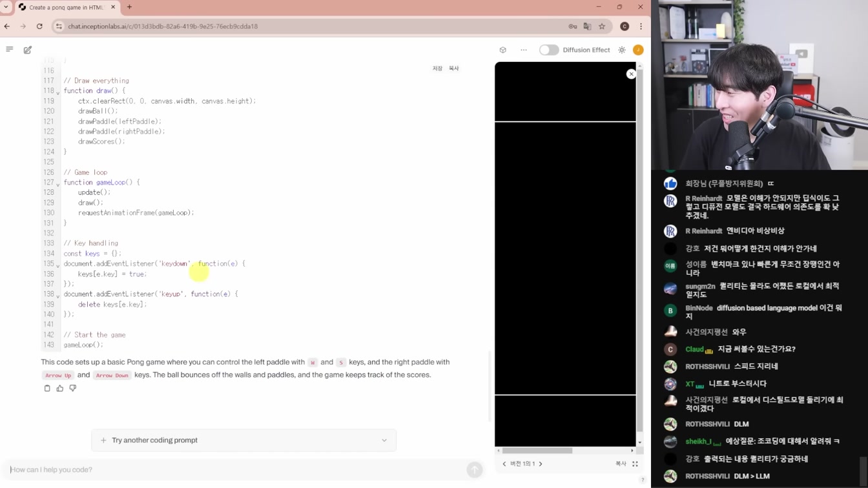Click the Arrow Down key label
This screenshot has height=488, width=868.
click(x=112, y=376)
